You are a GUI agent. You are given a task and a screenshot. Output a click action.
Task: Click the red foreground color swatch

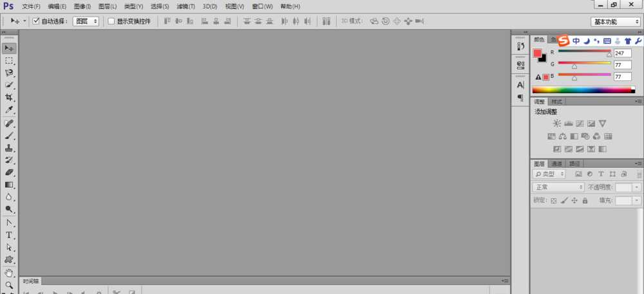click(x=537, y=53)
